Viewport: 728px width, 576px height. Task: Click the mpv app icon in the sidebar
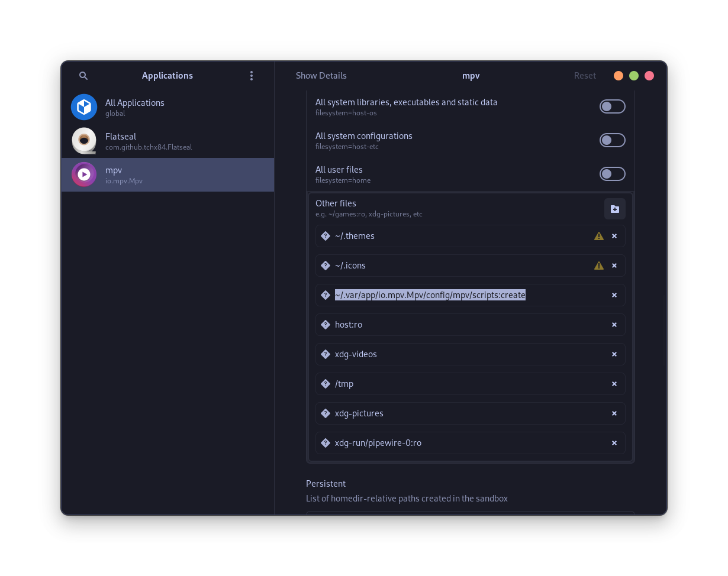84,174
